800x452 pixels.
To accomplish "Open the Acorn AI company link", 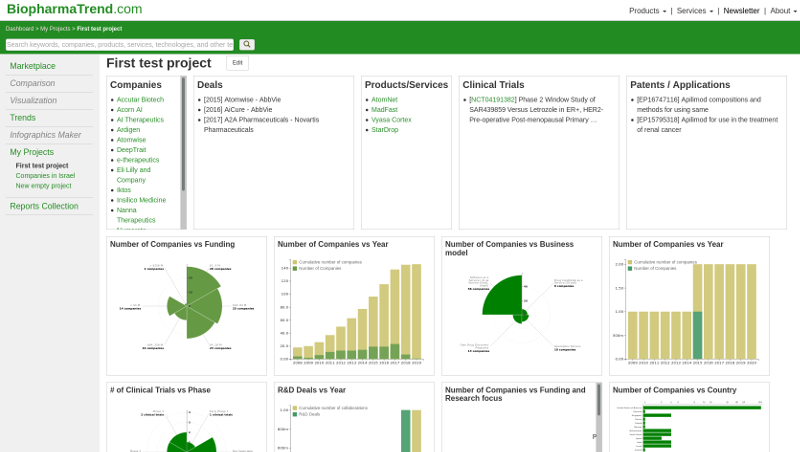I will (x=130, y=110).
